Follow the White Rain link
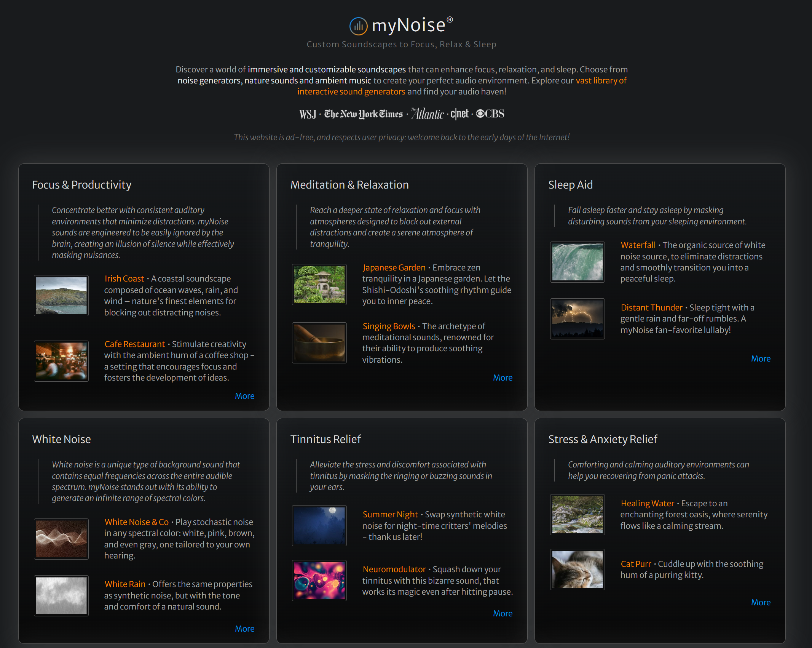The height and width of the screenshot is (648, 812). (125, 584)
